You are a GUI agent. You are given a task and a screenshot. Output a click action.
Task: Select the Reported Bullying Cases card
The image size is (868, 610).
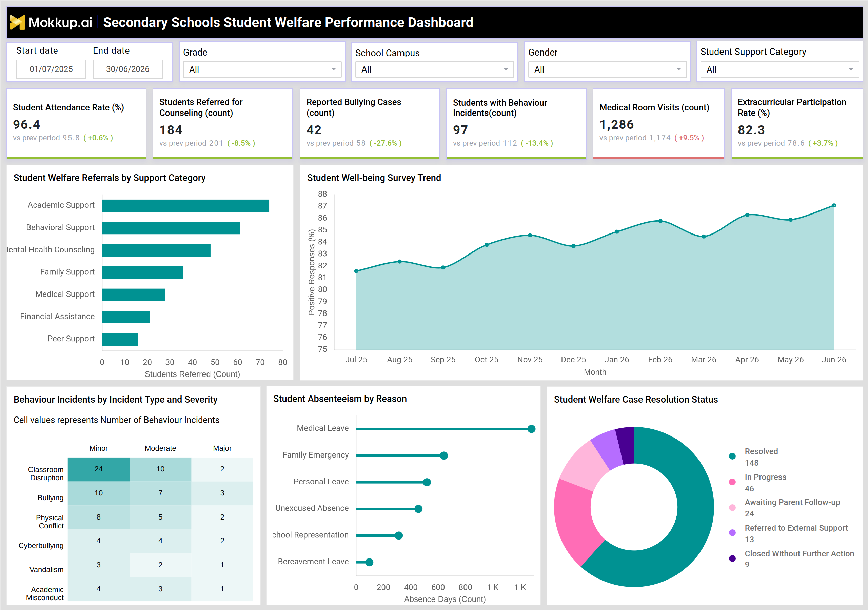coord(370,123)
